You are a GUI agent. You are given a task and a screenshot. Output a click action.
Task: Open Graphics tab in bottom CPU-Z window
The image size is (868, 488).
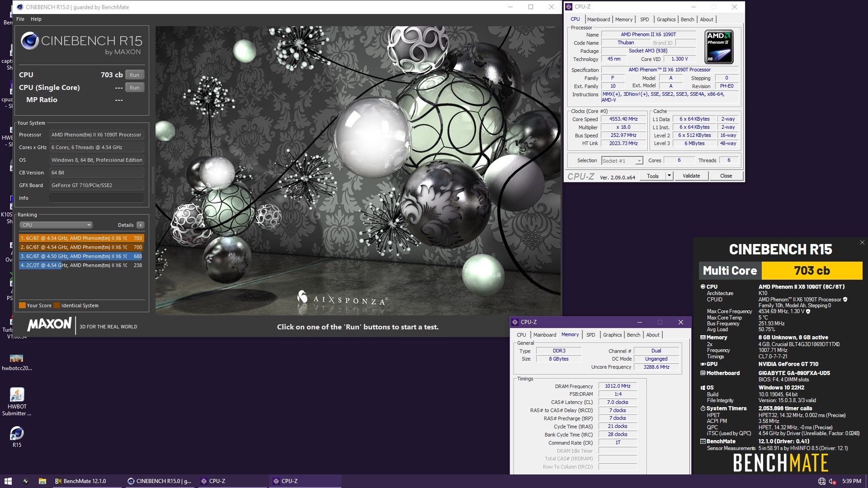[612, 335]
